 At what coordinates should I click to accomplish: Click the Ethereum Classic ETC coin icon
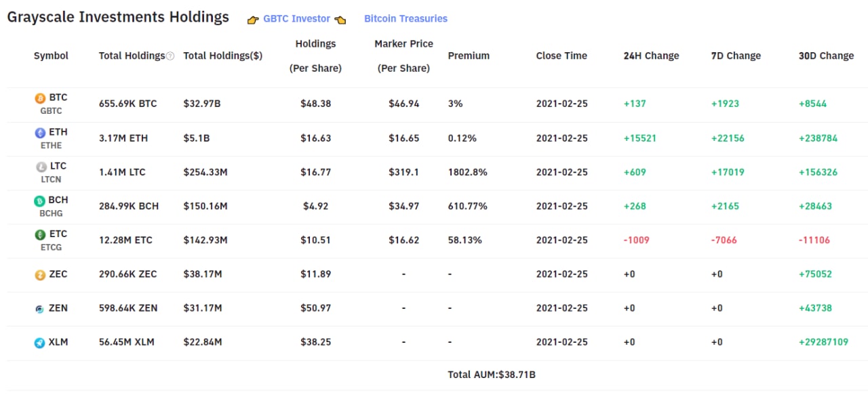[x=40, y=235]
